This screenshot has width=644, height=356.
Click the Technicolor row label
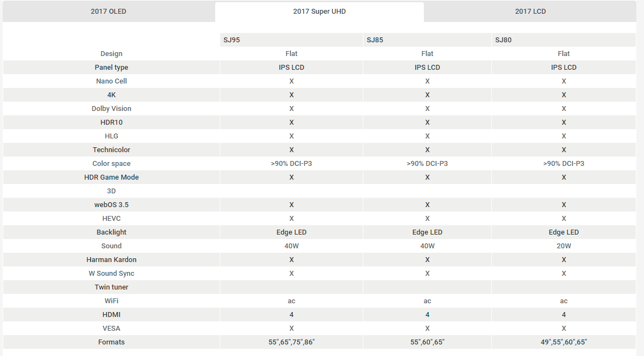pyautogui.click(x=111, y=149)
